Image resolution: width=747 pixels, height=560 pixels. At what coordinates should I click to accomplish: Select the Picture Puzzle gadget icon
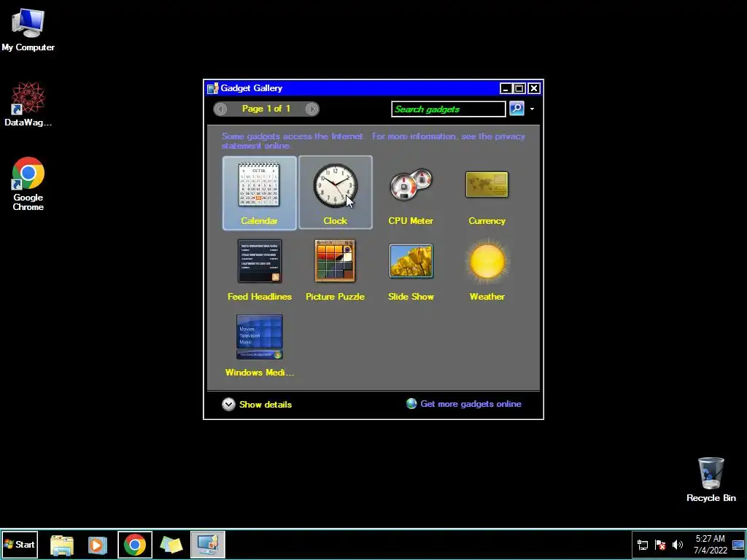tap(335, 261)
